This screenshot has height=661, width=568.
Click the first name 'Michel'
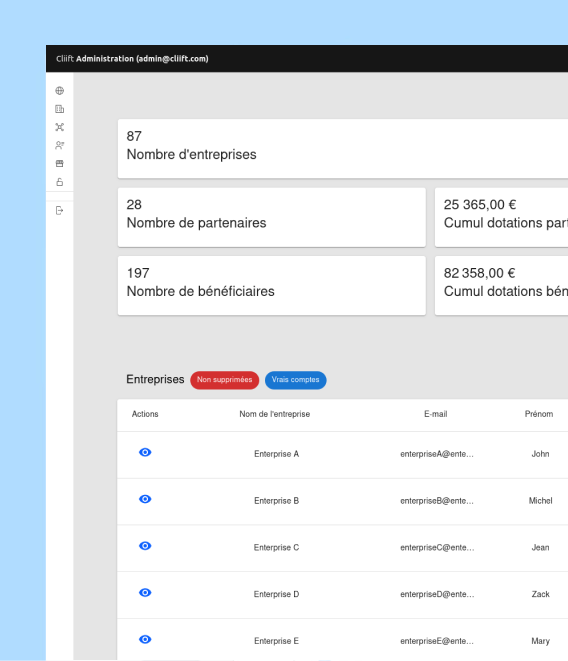[540, 501]
